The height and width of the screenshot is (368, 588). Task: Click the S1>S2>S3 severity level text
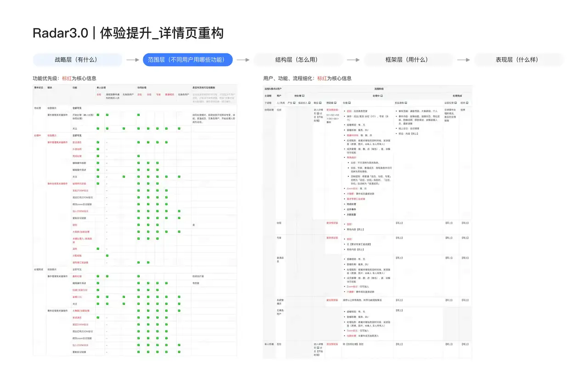pyautogui.click(x=333, y=119)
